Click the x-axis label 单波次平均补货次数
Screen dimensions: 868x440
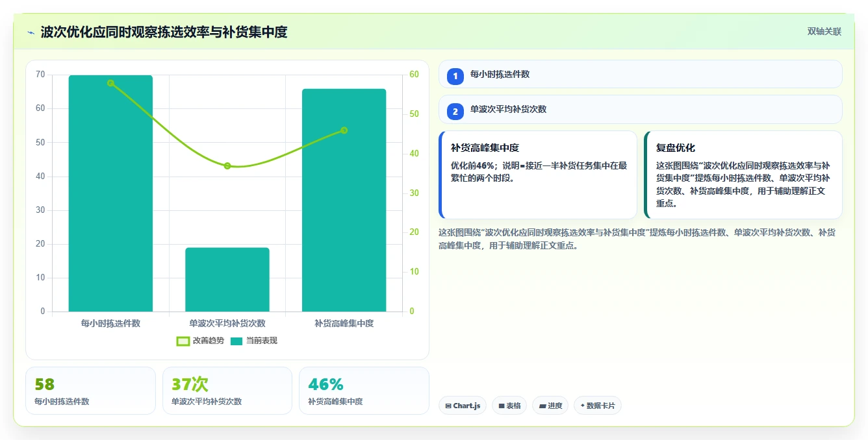(227, 323)
